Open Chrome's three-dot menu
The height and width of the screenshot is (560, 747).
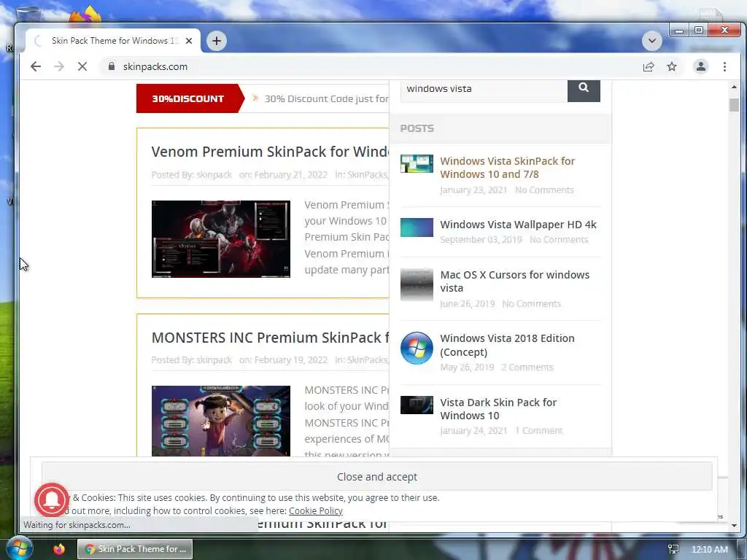click(724, 66)
